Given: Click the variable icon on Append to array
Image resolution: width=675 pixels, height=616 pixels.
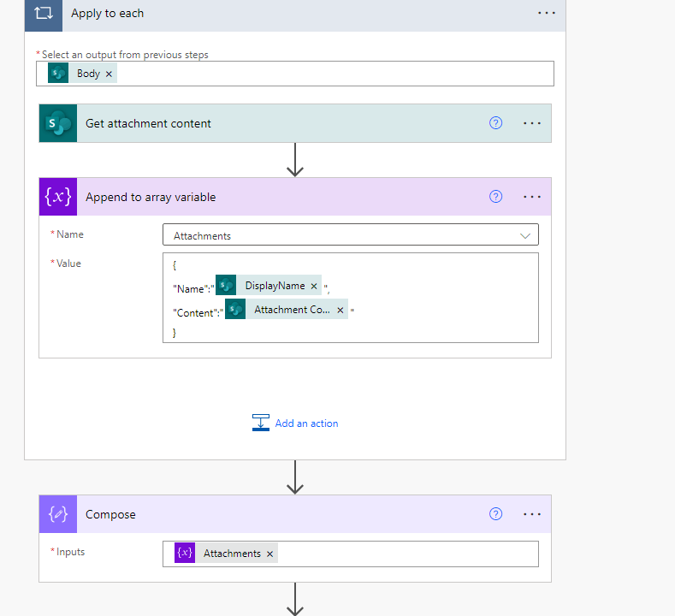Looking at the screenshot, I should [58, 197].
